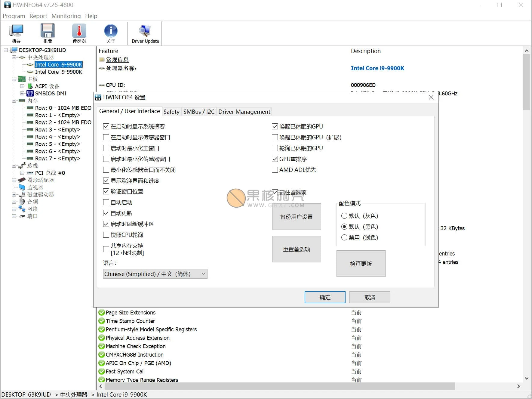Open the Program menu

[14, 16]
